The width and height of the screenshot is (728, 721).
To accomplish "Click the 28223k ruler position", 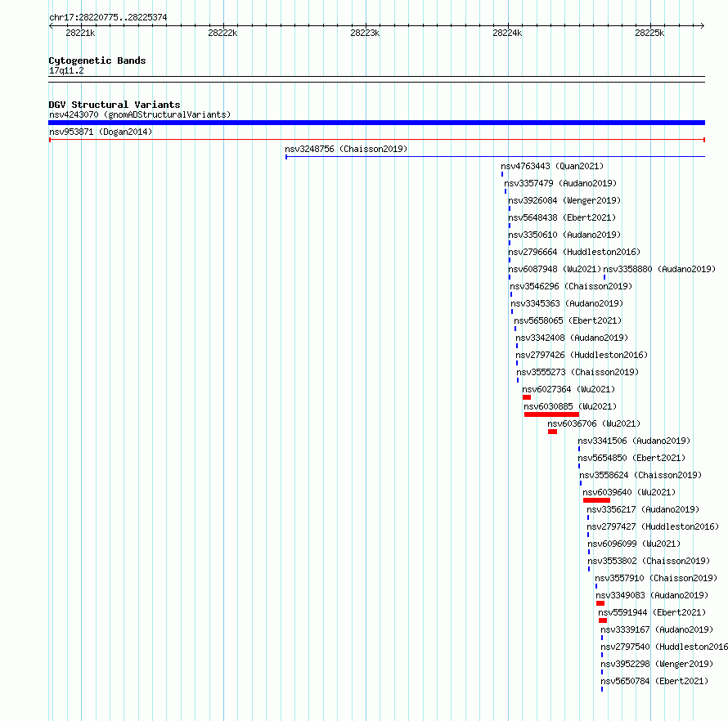I will pos(365,33).
